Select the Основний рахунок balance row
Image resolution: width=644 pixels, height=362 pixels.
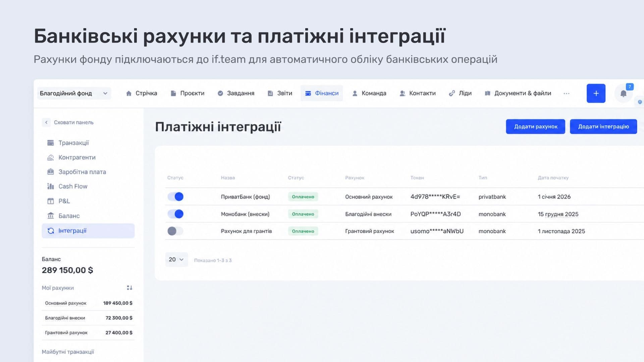pos(88,303)
